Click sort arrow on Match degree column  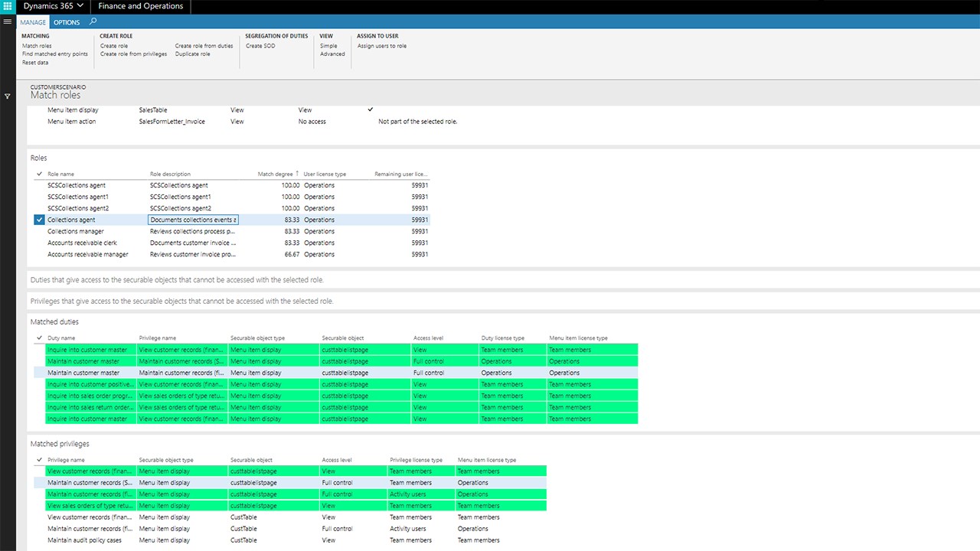click(x=297, y=174)
